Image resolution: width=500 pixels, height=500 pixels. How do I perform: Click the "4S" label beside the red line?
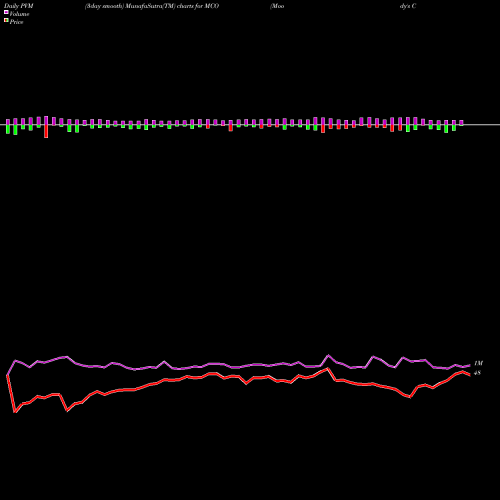pyautogui.click(x=477, y=373)
